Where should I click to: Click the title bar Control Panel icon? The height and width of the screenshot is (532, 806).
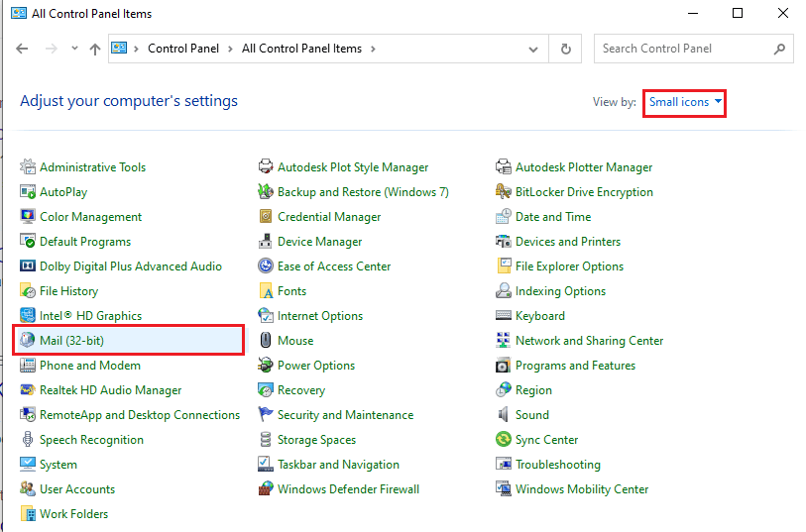pyautogui.click(x=19, y=13)
